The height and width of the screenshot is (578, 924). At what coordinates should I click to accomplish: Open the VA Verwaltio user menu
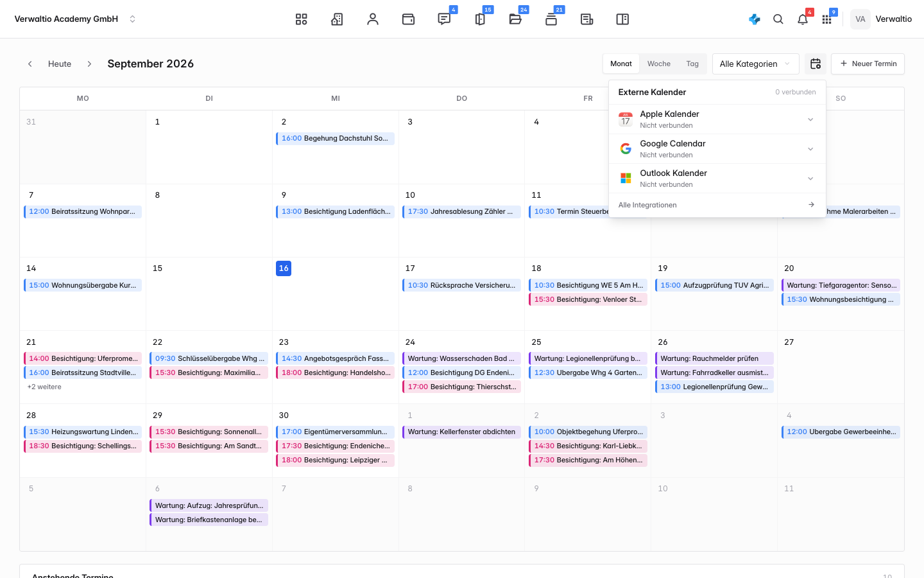pos(881,19)
